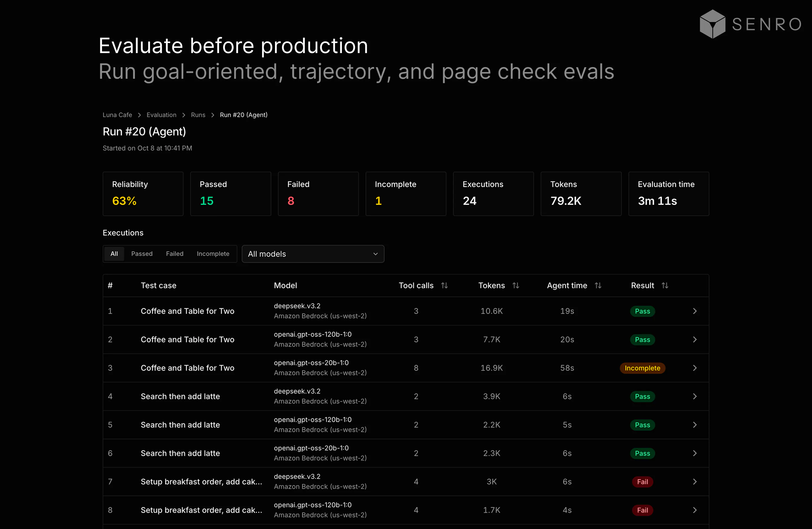The height and width of the screenshot is (529, 812).
Task: Open Incomplete row 3 details chevron
Action: (695, 368)
